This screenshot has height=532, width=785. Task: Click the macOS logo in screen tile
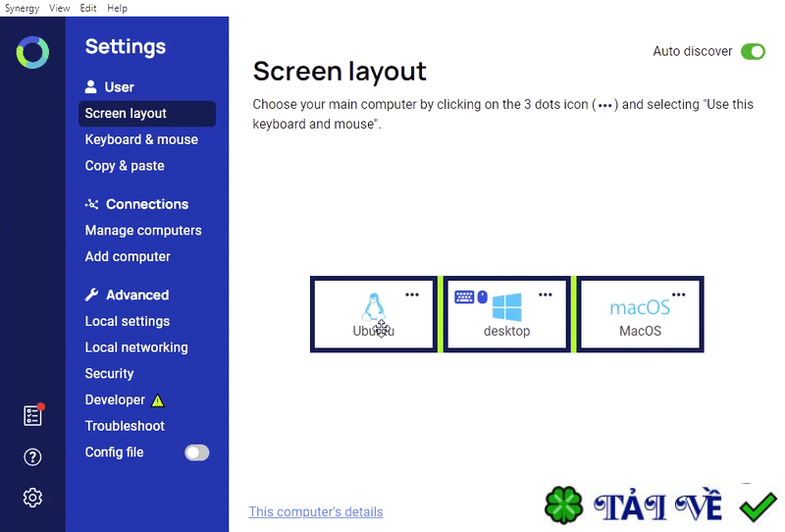[640, 307]
